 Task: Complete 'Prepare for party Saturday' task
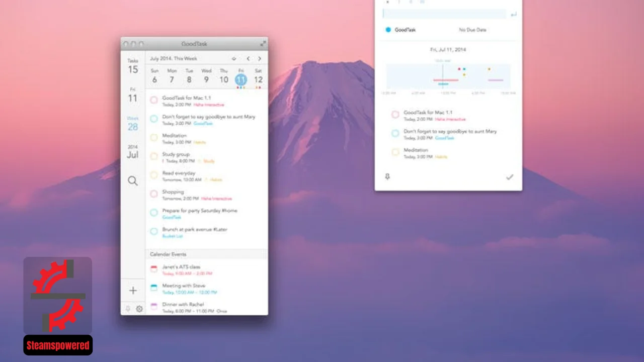154,213
